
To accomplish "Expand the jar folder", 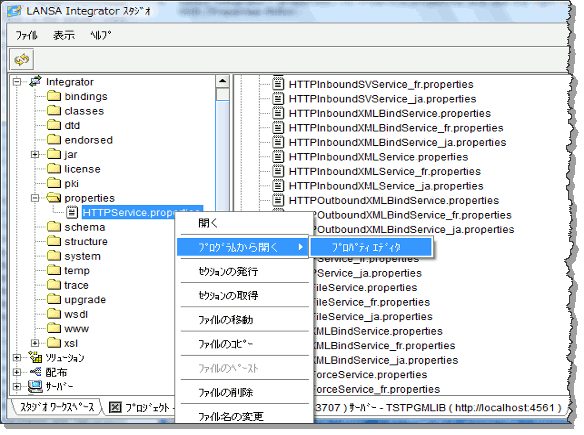I will (35, 154).
